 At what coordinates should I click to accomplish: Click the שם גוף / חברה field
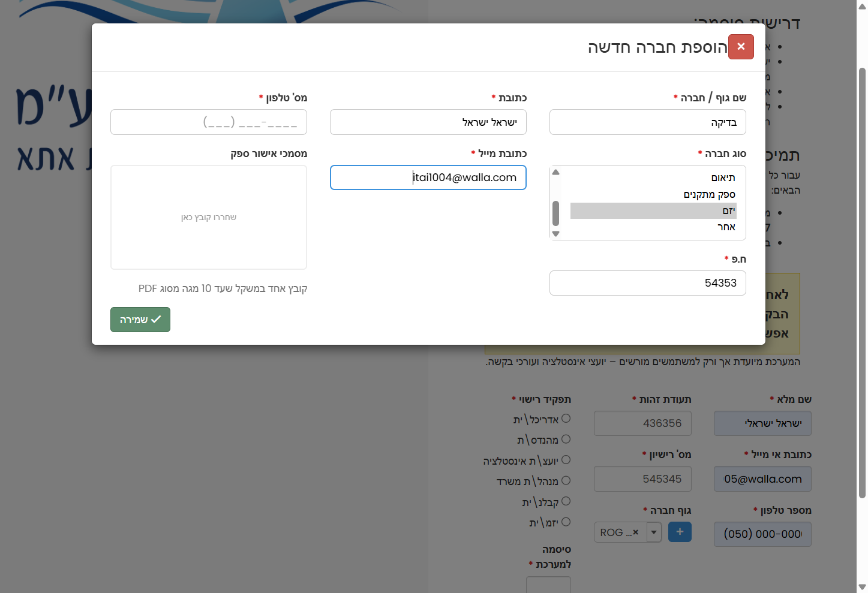648,122
